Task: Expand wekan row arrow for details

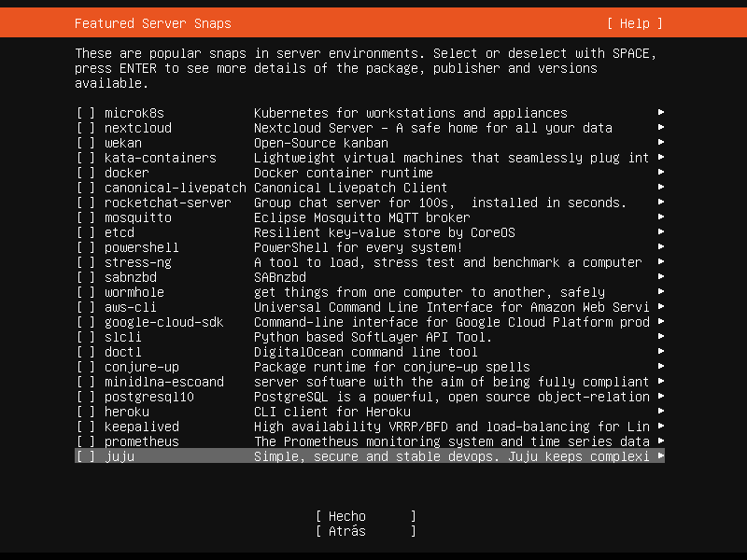Action: pos(661,142)
